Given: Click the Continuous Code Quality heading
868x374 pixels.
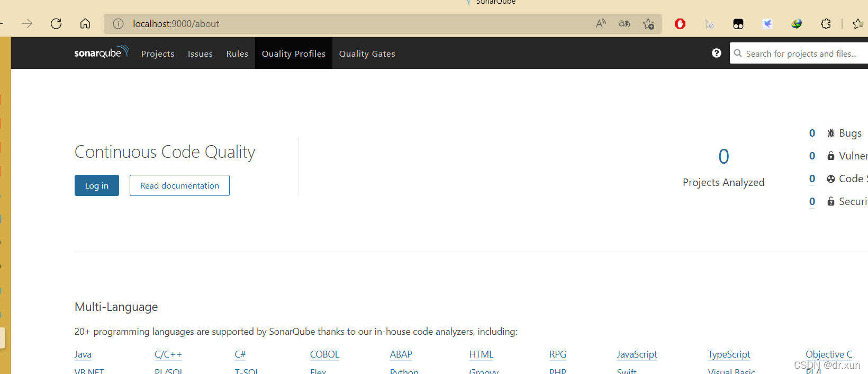Looking at the screenshot, I should [165, 152].
